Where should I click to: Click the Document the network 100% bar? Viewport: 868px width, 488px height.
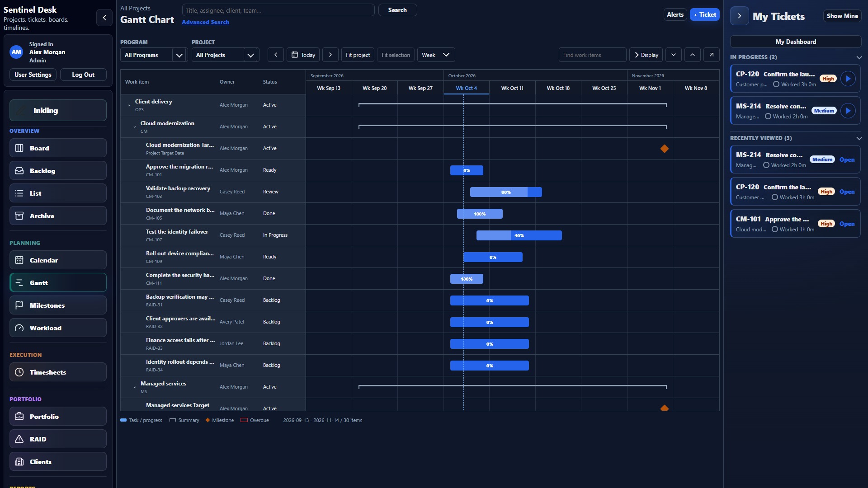480,214
